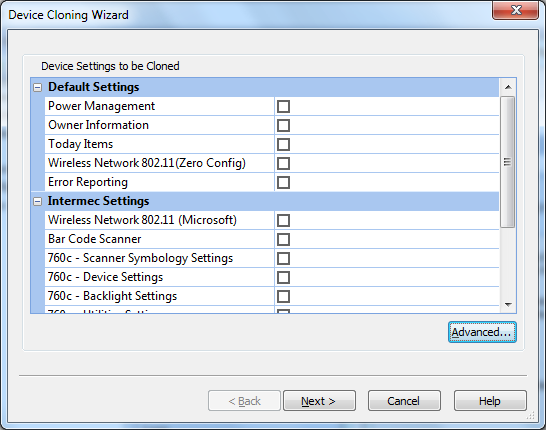Collapse the Default Settings group
The image size is (546, 430).
(37, 87)
